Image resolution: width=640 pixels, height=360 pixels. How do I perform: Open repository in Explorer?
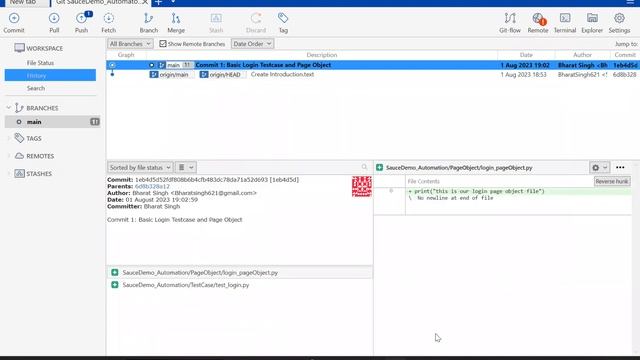tap(592, 23)
